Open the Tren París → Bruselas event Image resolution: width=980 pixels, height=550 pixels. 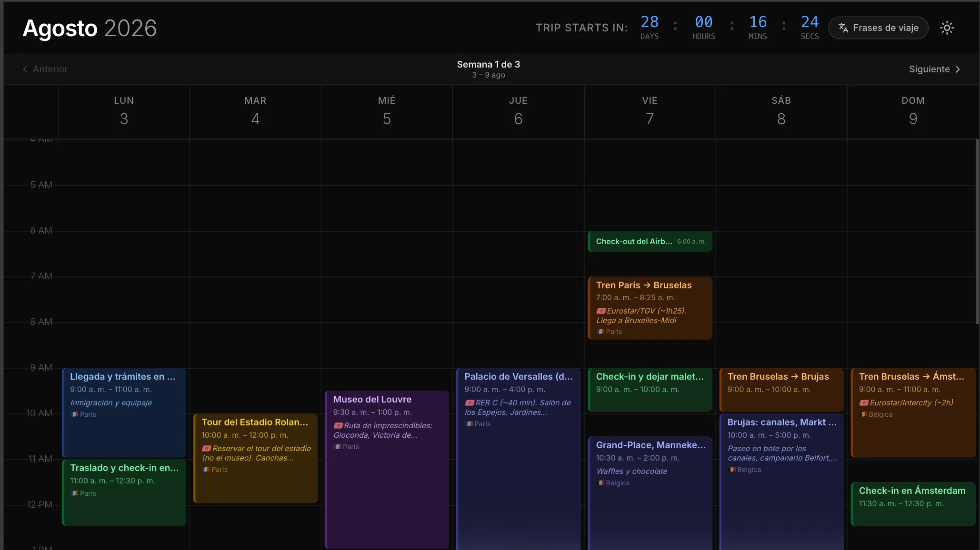[650, 308]
